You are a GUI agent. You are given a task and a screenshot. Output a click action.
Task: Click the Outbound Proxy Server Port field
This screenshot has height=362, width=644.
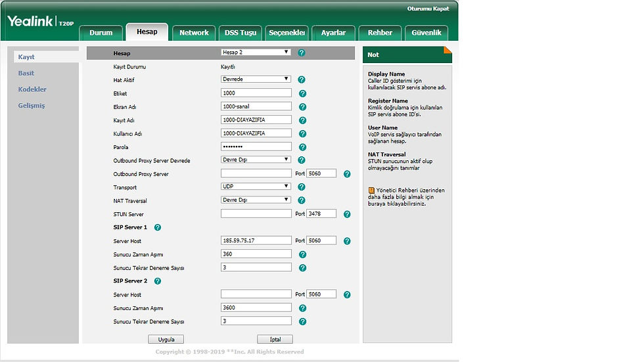click(321, 173)
